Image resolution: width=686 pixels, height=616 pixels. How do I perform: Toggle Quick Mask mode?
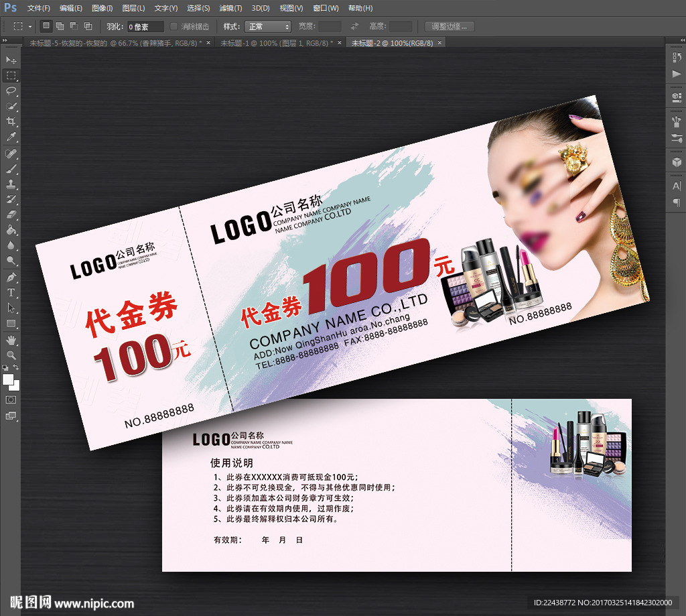pos(11,399)
